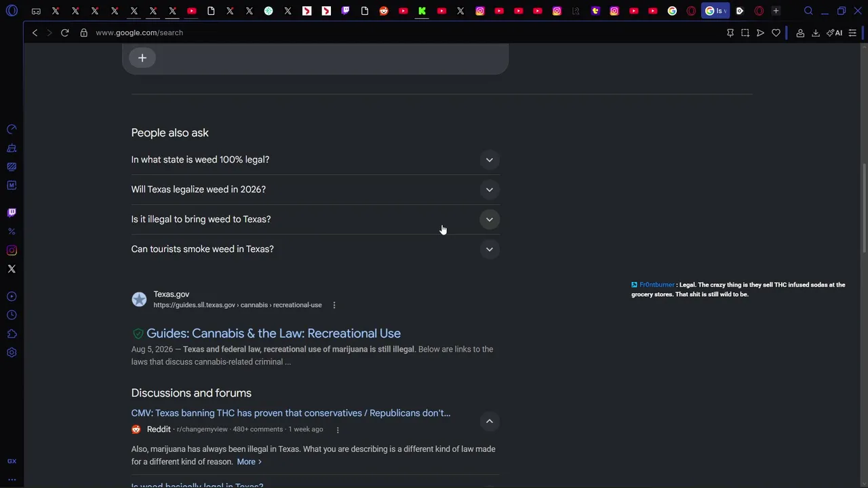868x488 pixels.
Task: Expand 'Will Texas legalize weed in 2026?' chevron
Action: point(489,189)
